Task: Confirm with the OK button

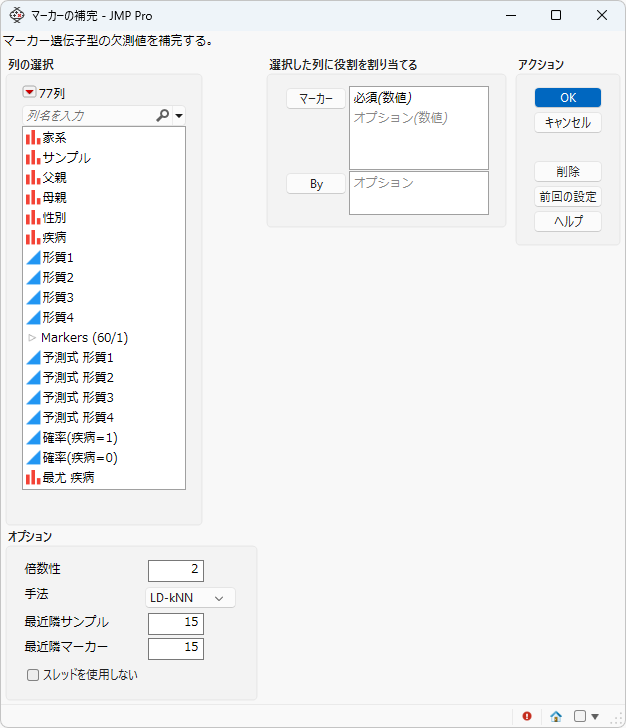Action: [x=567, y=98]
